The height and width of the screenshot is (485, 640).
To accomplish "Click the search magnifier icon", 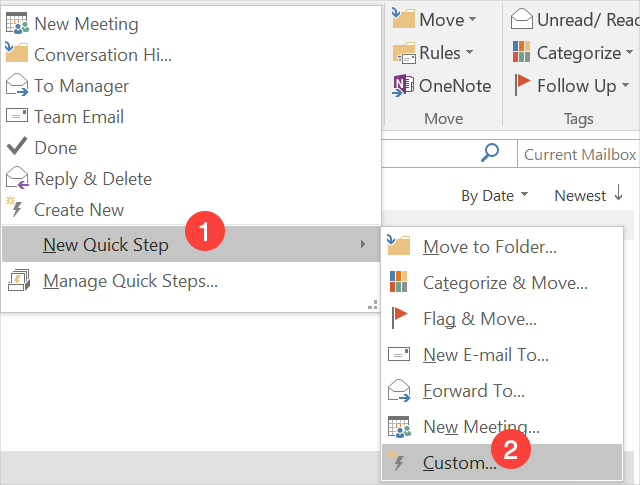I will (x=490, y=153).
